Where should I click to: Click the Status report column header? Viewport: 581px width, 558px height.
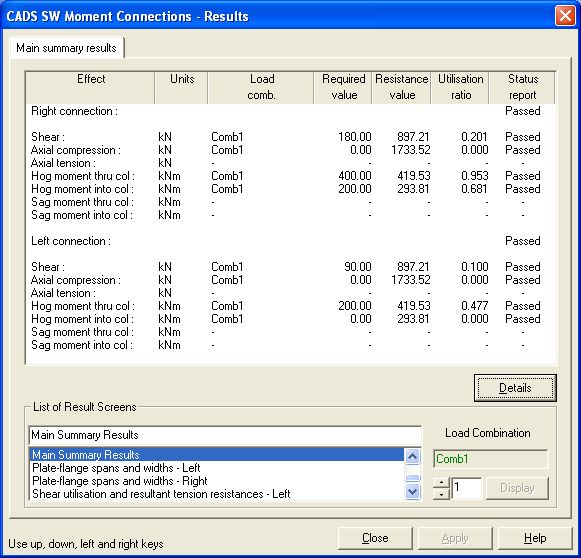click(x=522, y=87)
